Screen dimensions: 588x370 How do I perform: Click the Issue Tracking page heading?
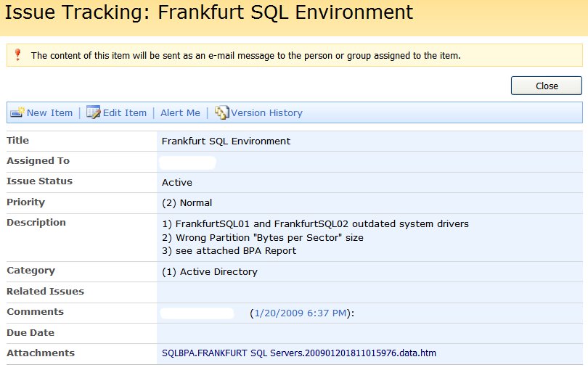[x=208, y=12]
